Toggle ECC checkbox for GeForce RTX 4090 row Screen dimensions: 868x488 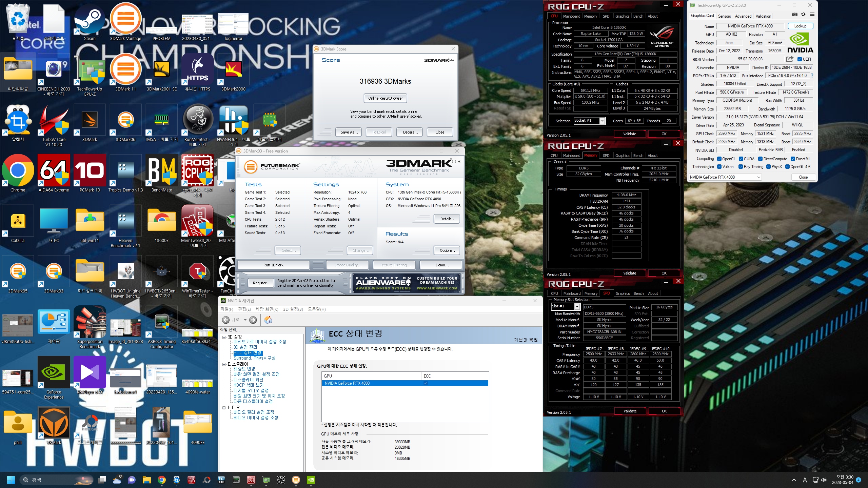point(426,383)
